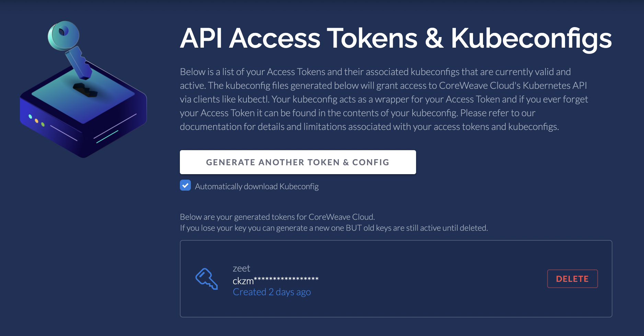
Task: Uncheck Automatically download Kubeconfig checkbox
Action: (x=185, y=185)
